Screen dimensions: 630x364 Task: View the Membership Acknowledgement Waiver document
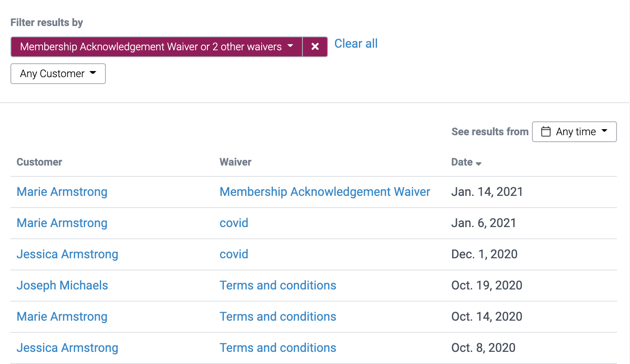tap(325, 192)
